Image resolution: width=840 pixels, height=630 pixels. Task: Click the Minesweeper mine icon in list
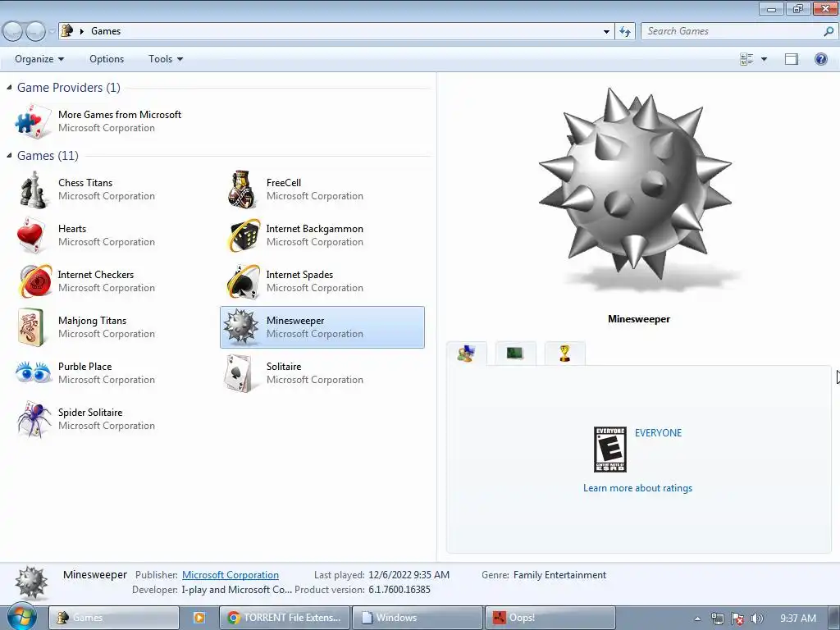tap(241, 326)
